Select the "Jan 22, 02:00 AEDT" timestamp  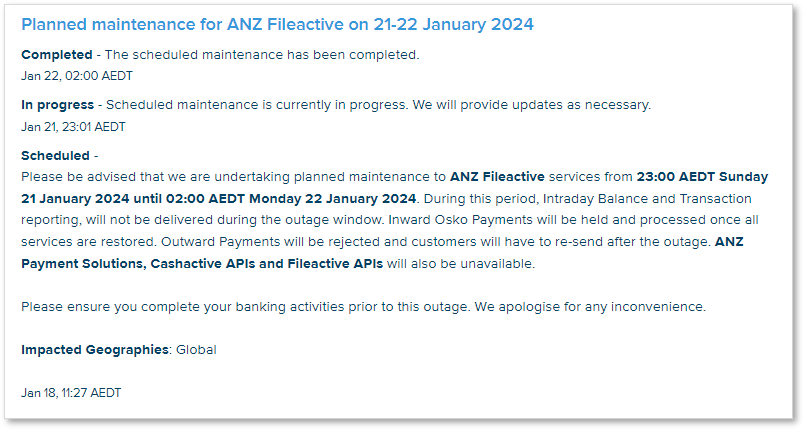point(77,75)
